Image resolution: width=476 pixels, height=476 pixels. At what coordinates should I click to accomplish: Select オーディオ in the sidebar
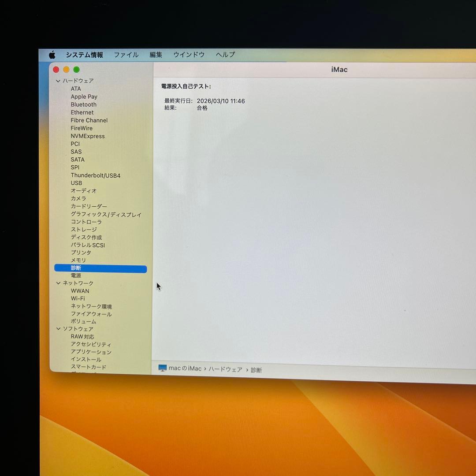click(x=84, y=191)
